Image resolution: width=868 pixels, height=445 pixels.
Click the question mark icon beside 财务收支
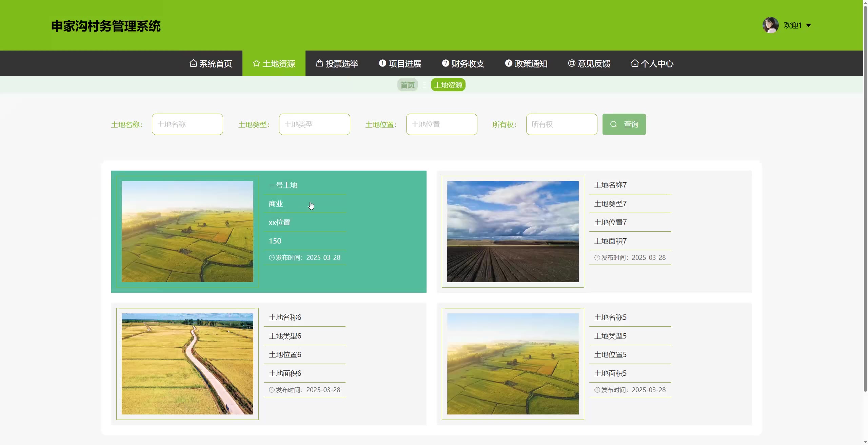coord(446,63)
